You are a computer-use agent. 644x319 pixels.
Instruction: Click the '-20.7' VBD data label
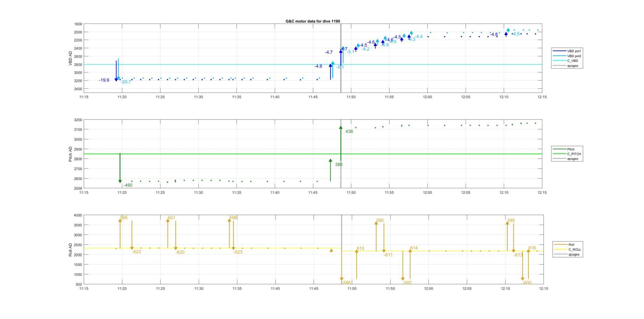pos(126,82)
